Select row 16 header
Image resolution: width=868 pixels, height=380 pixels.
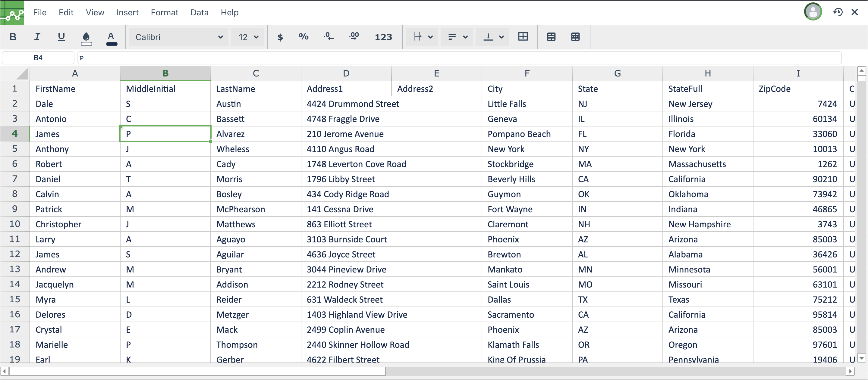tap(15, 314)
